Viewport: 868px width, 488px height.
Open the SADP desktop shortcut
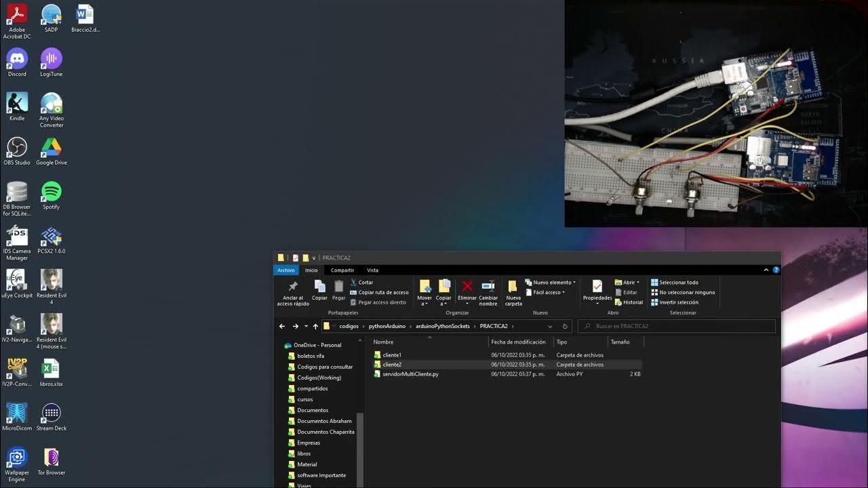click(x=51, y=18)
